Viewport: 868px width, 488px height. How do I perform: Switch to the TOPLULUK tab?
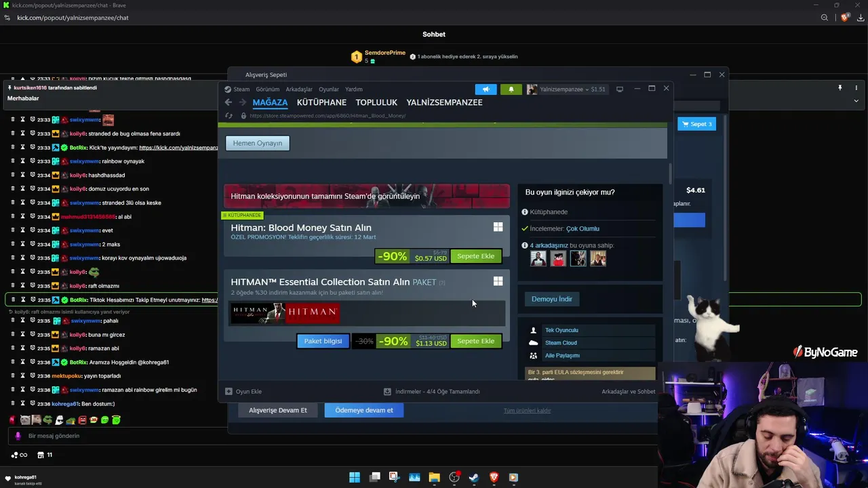376,102
